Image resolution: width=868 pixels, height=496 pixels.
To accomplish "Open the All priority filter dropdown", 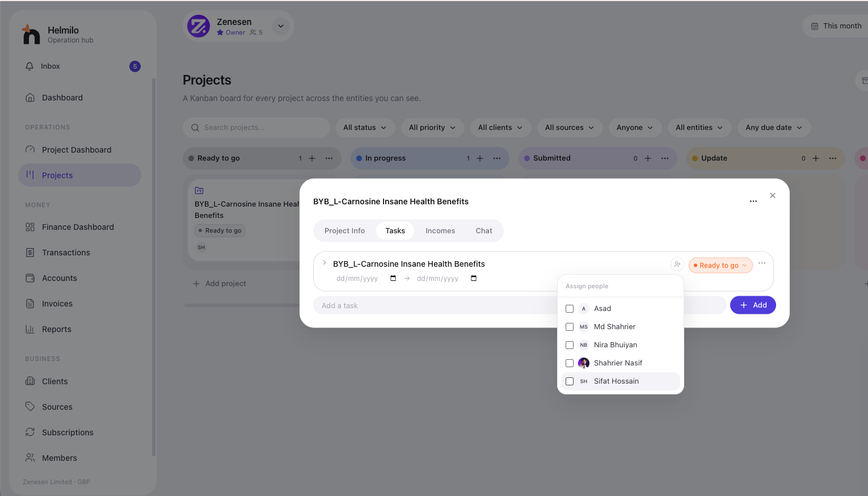I will point(432,128).
